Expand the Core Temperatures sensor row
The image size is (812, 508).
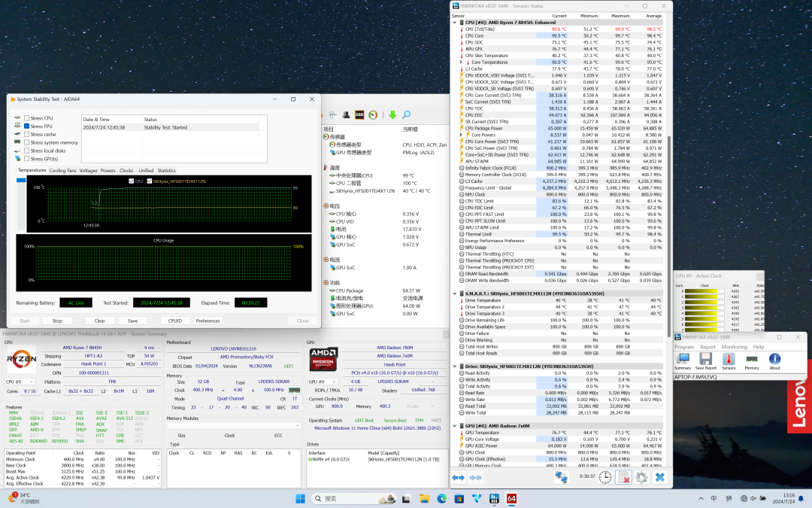click(x=461, y=62)
